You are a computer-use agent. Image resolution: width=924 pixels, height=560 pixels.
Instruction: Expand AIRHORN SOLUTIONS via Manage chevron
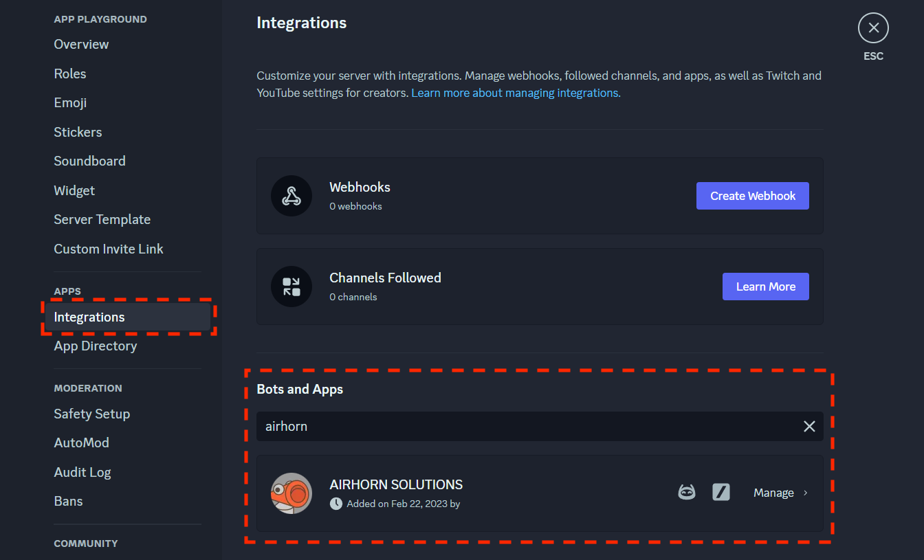point(806,493)
